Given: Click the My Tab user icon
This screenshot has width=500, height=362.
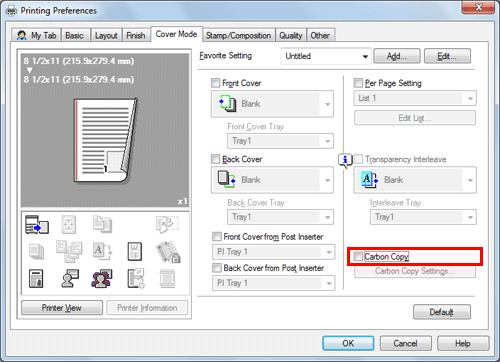Looking at the screenshot, I should (x=22, y=35).
